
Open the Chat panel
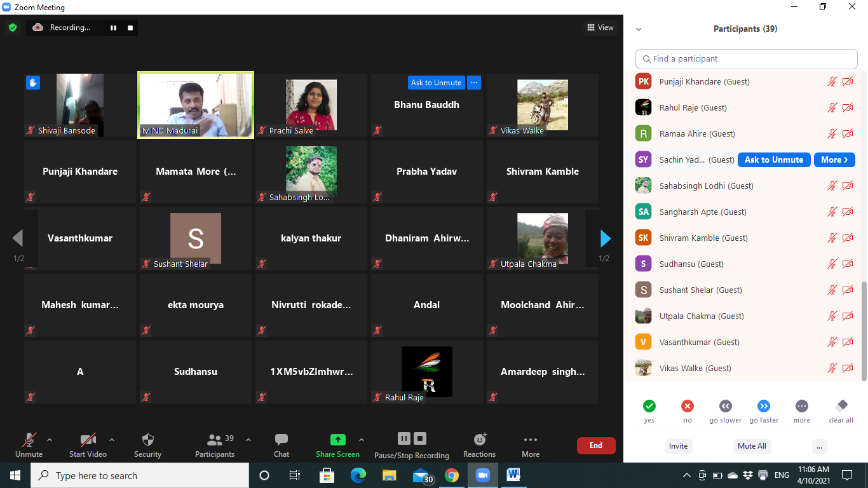point(281,445)
